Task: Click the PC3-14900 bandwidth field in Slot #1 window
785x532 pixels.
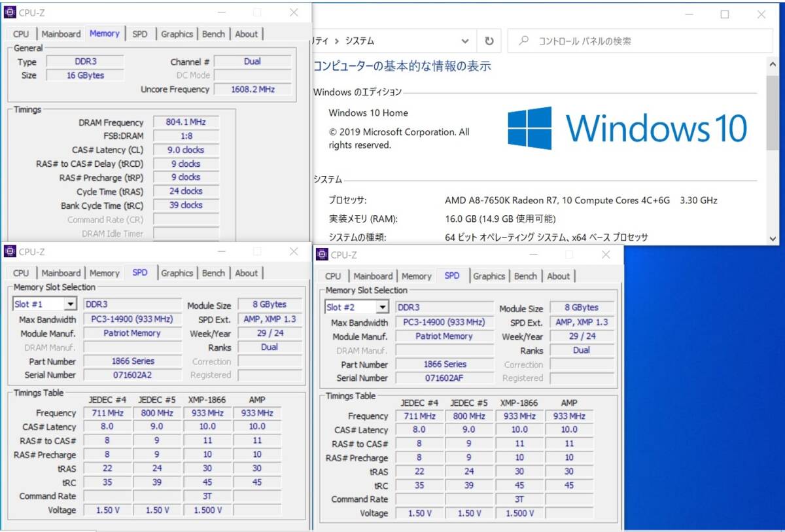Action: tap(132, 319)
